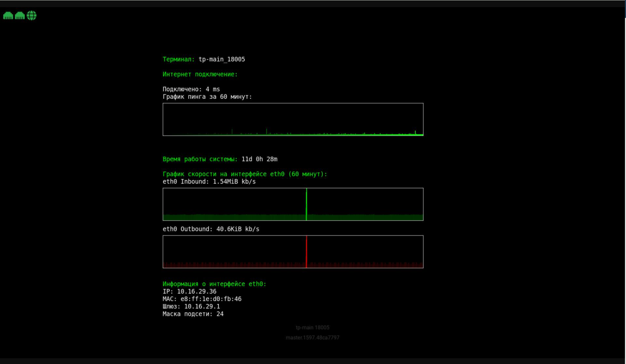Select the IP address 10.16.29.36

(197, 291)
